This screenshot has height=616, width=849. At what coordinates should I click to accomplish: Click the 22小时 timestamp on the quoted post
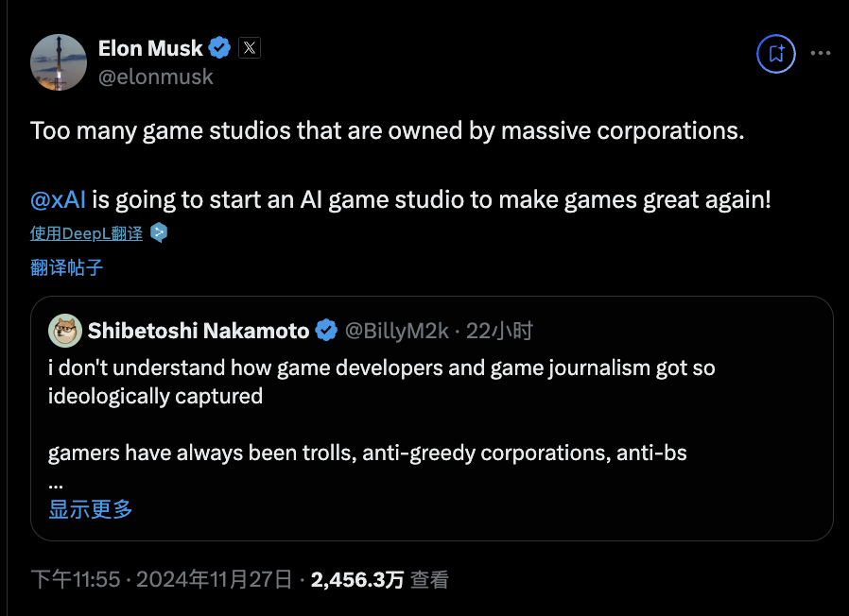tap(499, 331)
